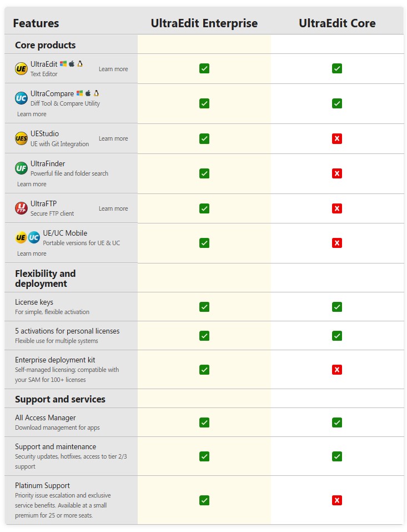Select the UltraEdit Enterprise column header
Screen dimensions: 407x532
(x=204, y=23)
